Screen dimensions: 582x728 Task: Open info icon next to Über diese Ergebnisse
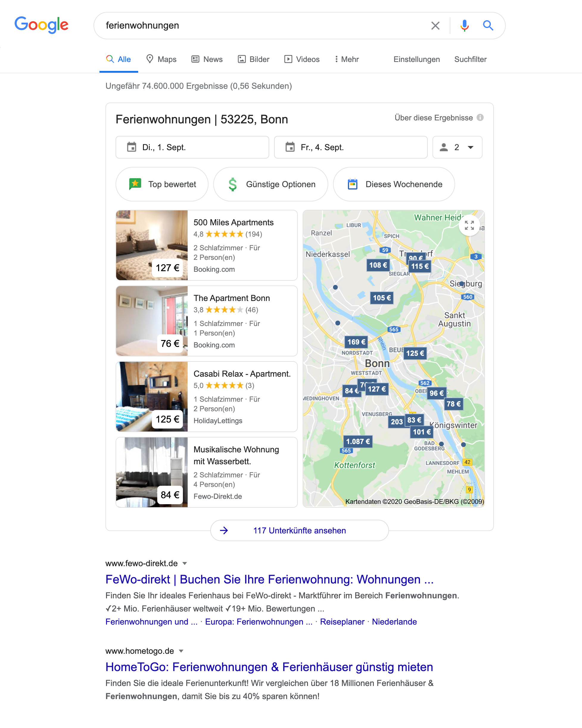[480, 117]
